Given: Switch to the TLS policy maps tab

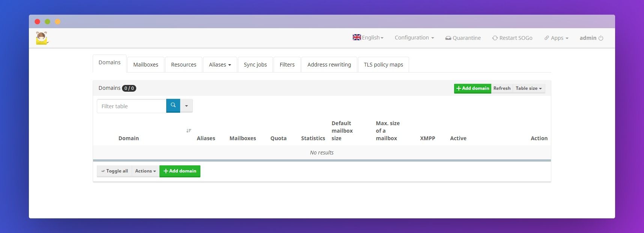Looking at the screenshot, I should click(x=384, y=65).
